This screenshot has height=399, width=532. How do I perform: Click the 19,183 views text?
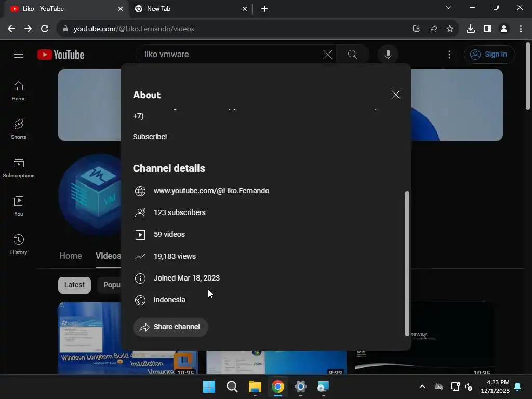click(175, 257)
